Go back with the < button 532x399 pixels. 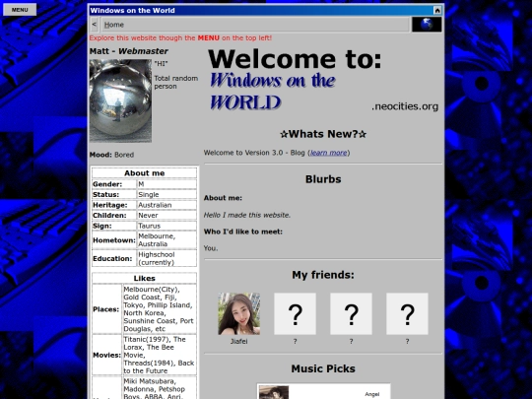95,25
